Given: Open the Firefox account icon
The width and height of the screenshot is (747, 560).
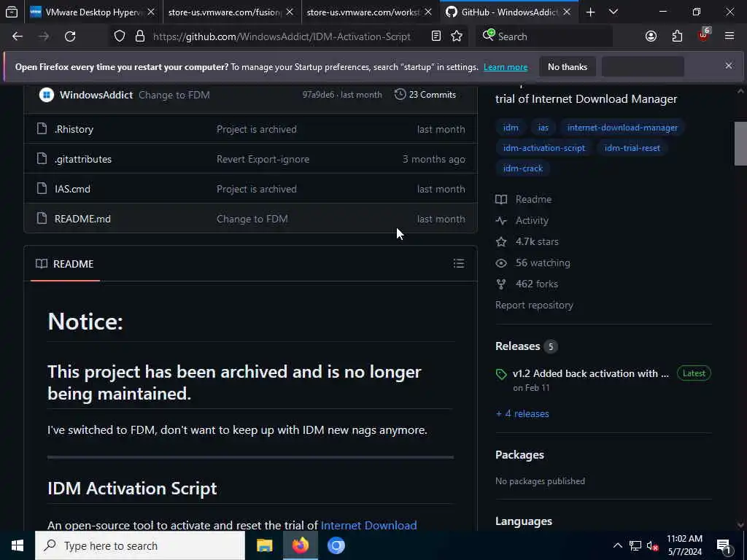Looking at the screenshot, I should click(x=651, y=36).
